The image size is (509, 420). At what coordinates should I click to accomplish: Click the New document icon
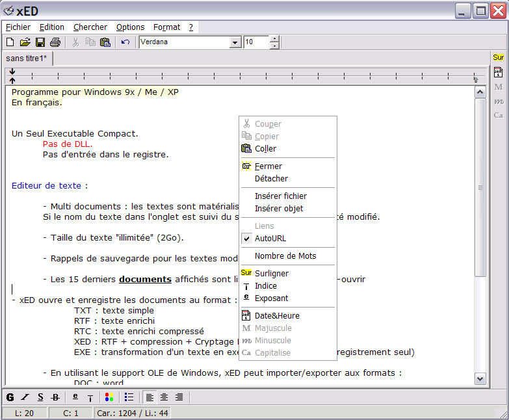click(x=10, y=42)
